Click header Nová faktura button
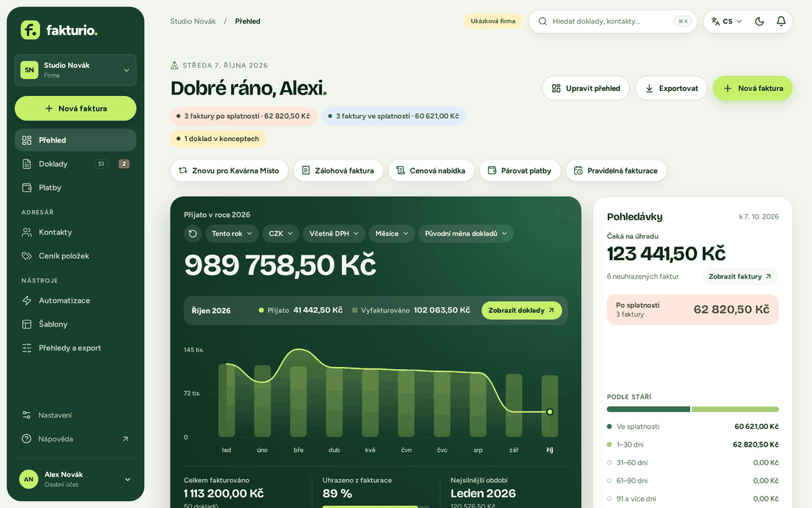 point(752,89)
